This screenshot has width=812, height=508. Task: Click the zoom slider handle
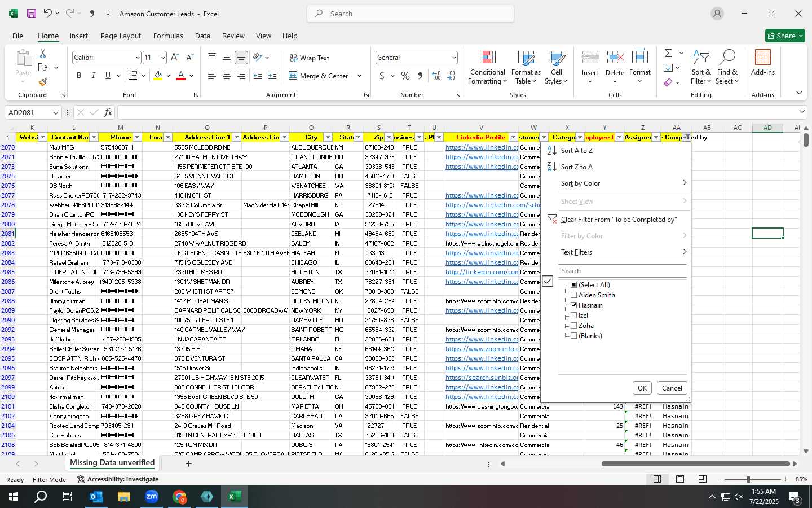tap(749, 479)
